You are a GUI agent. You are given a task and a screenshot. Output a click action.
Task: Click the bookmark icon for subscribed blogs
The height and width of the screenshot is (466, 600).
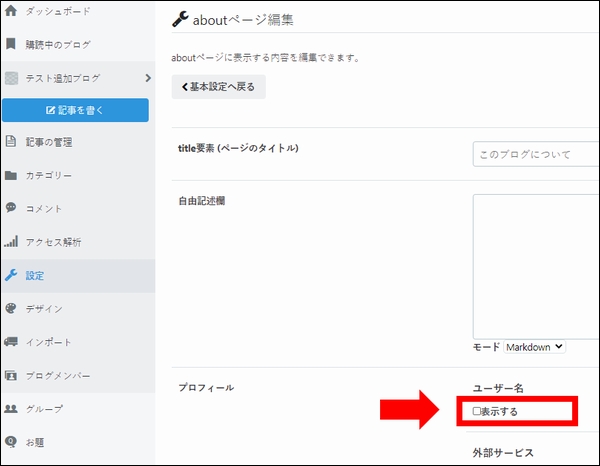click(x=11, y=44)
